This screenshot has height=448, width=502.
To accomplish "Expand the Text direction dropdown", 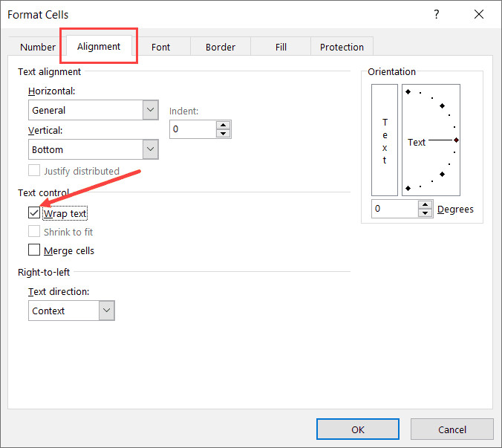I will pos(106,311).
